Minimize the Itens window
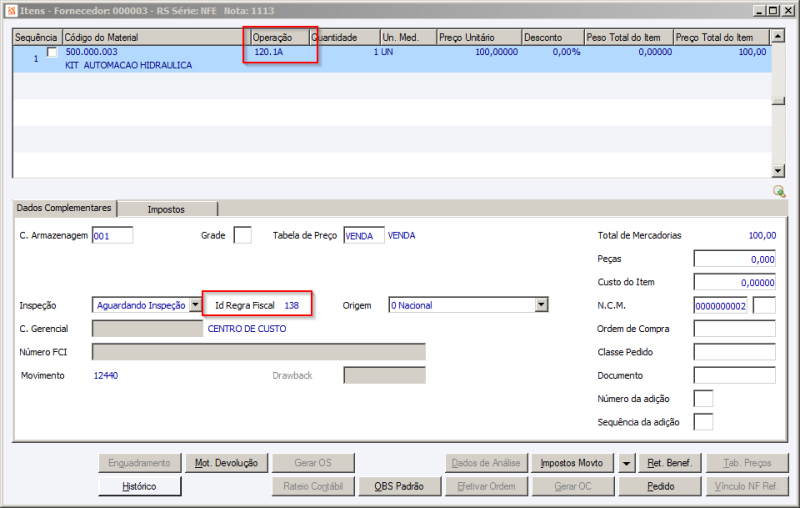Viewport: 800px width, 508px height. [x=760, y=10]
